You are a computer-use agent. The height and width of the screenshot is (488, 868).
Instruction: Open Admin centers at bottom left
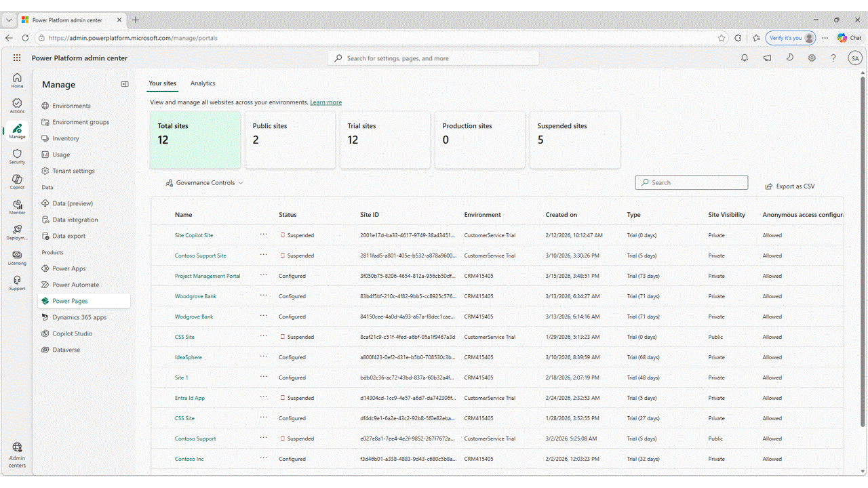(17, 451)
